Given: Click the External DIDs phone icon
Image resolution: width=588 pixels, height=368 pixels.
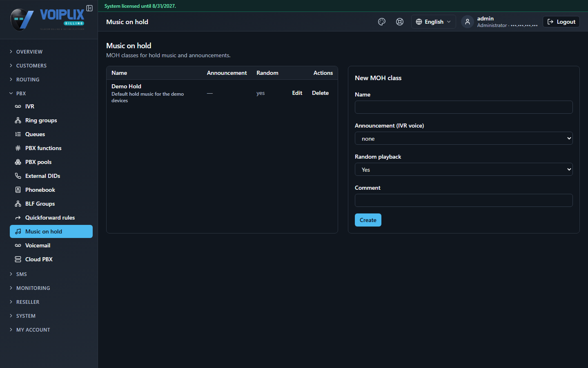Looking at the screenshot, I should [x=18, y=176].
